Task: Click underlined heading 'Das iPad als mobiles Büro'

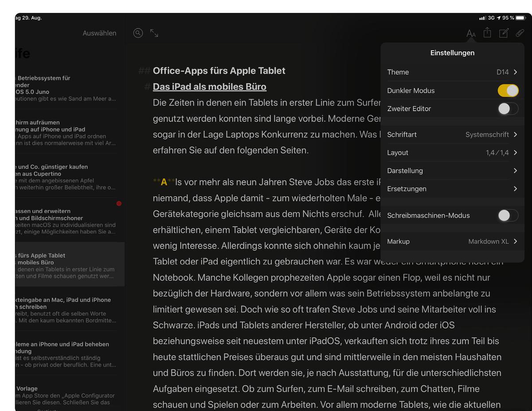Action: 209,87
